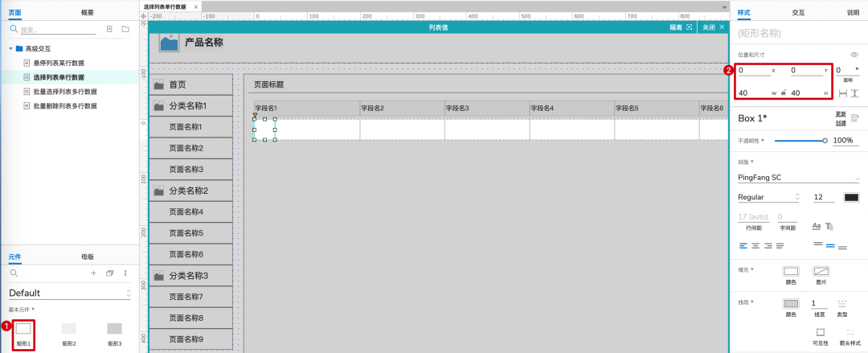Click the widget library search icon

pyautogui.click(x=14, y=273)
